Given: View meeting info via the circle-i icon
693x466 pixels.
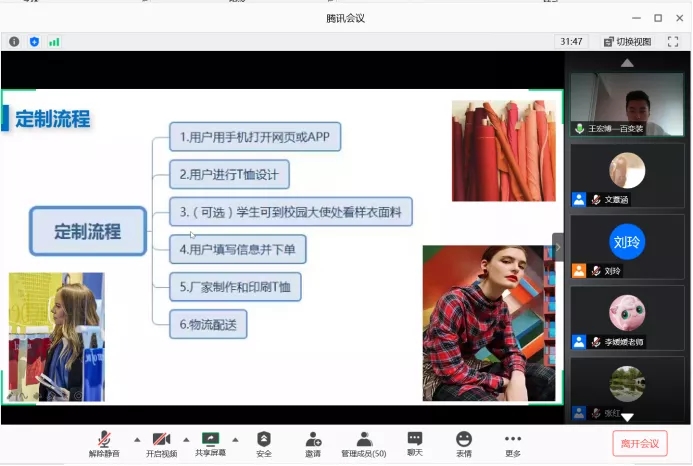Looking at the screenshot, I should click(14, 42).
